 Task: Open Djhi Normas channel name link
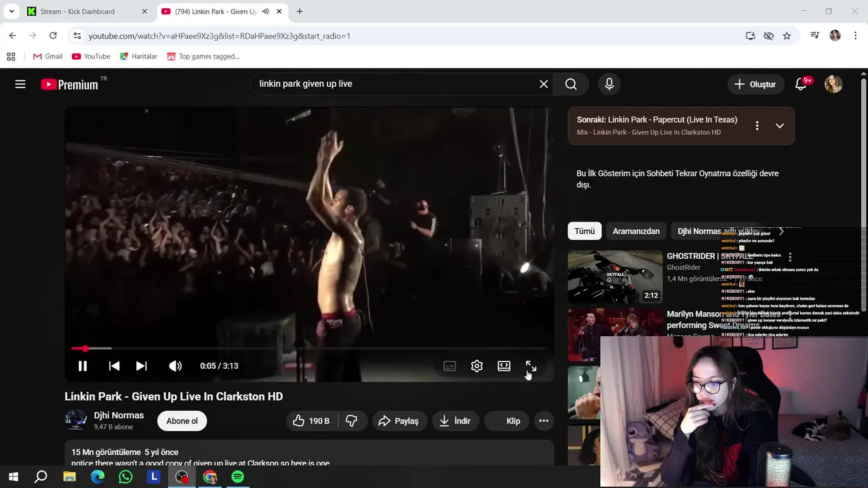(119, 415)
